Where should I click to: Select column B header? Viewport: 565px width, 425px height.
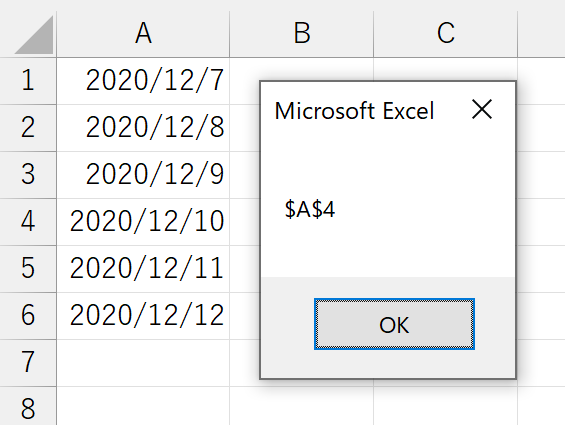[302, 34]
